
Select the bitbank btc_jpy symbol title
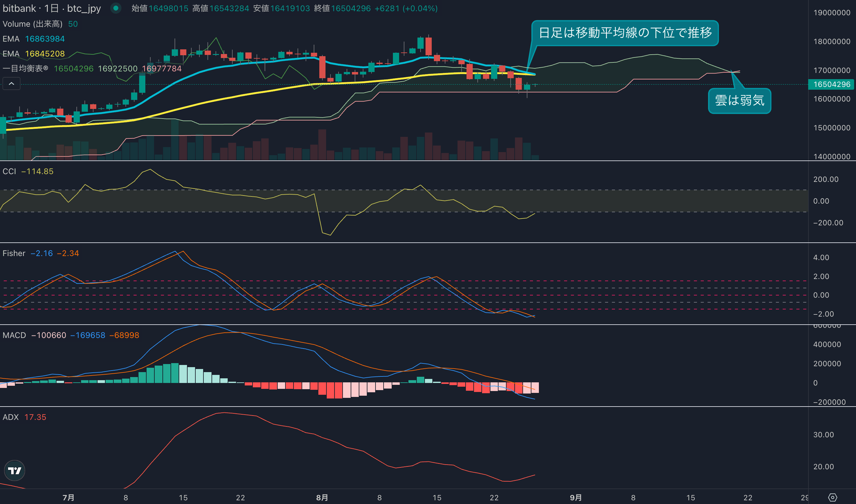pyautogui.click(x=52, y=8)
